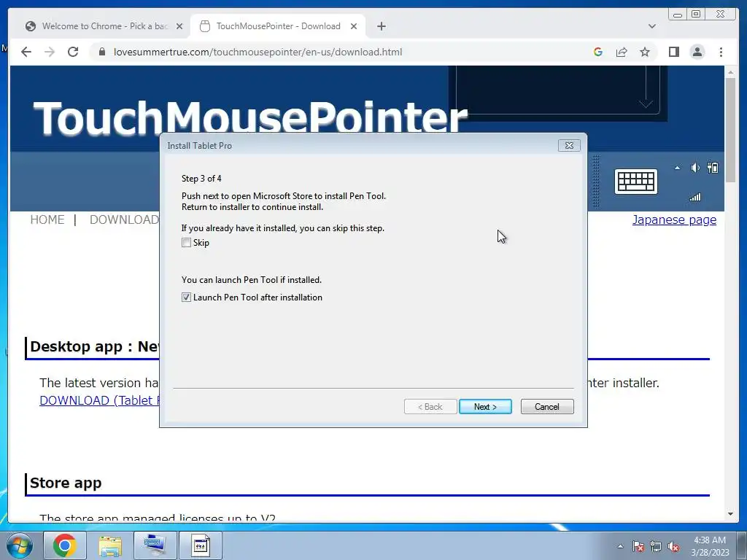Click the DOWNLOAD (Tablet Pro) link
Screen dimensions: 747x560
pos(99,400)
